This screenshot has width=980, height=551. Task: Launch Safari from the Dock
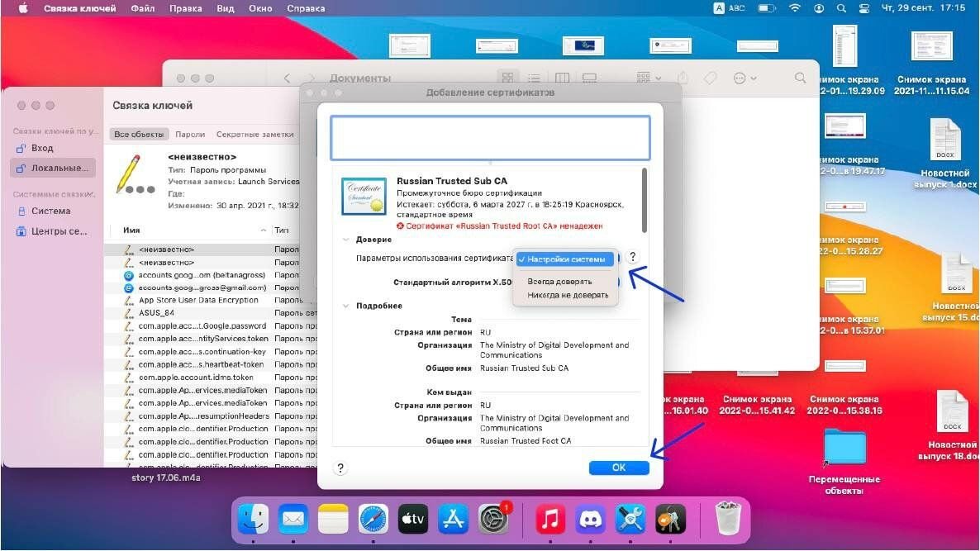point(373,519)
